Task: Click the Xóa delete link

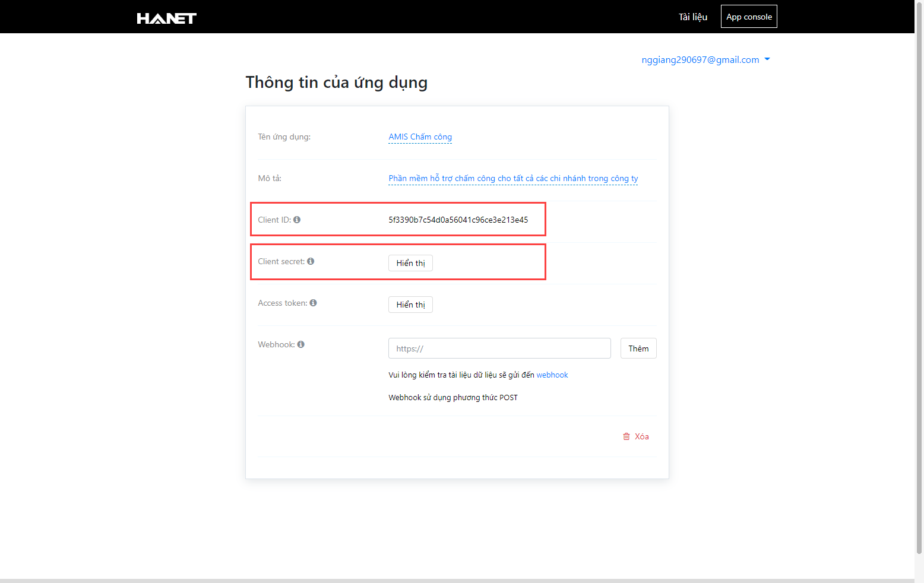Action: pos(641,436)
